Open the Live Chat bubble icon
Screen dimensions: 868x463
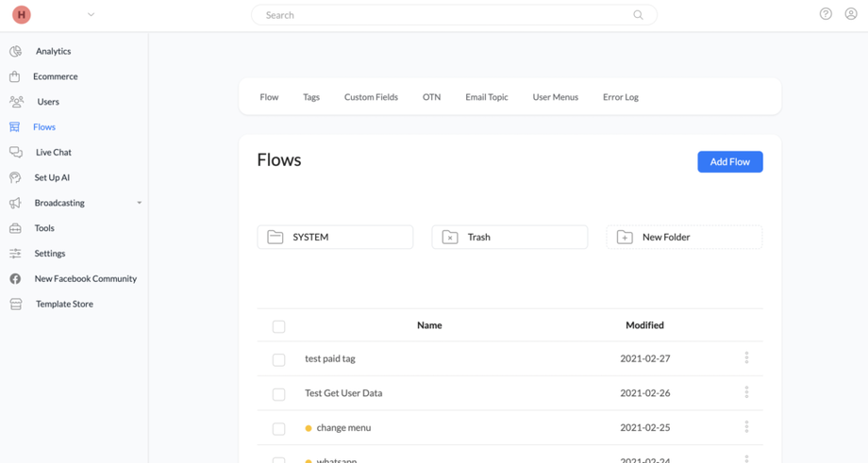15,152
